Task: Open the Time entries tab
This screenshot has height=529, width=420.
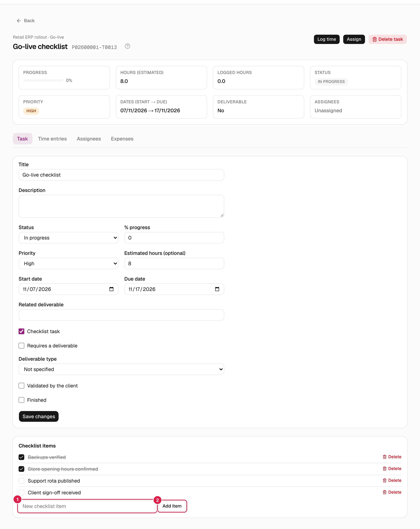Action: pyautogui.click(x=52, y=139)
